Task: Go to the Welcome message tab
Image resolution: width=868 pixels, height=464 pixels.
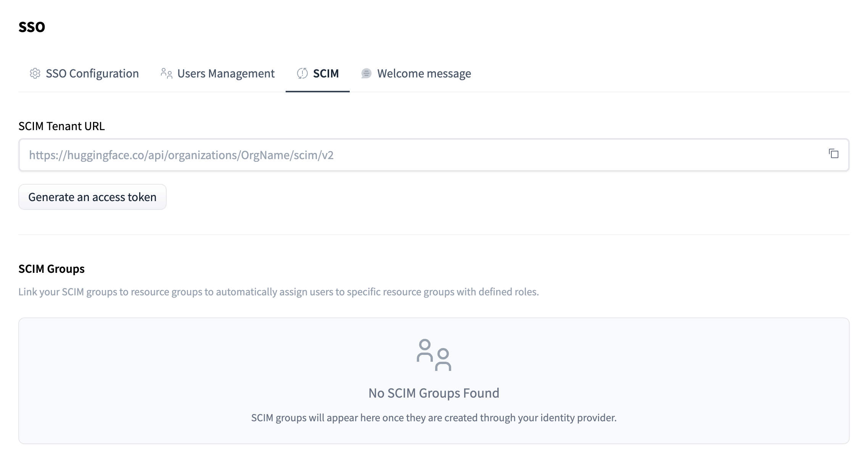Action: [424, 74]
